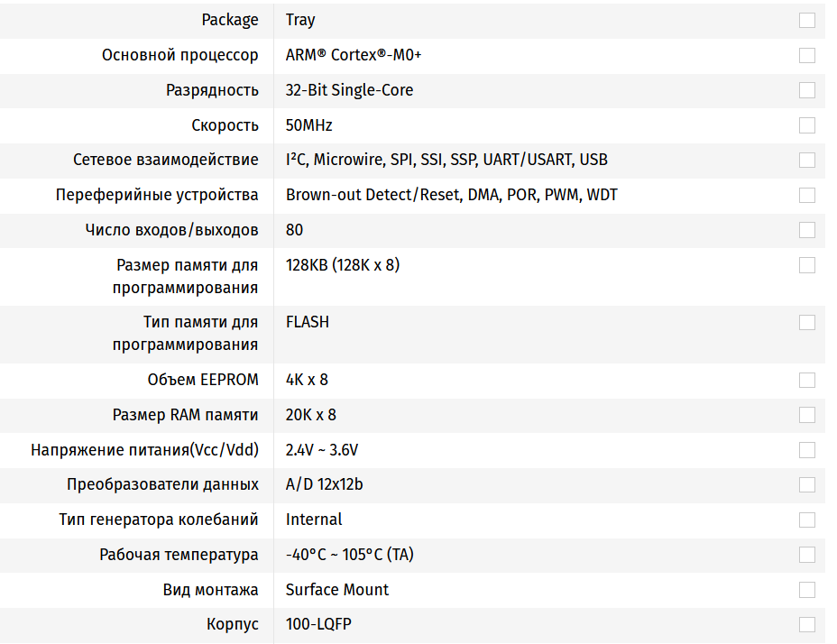Screen dimensions: 837x644
Task: Enable the Разрядность row checkbox
Action: pyautogui.click(x=806, y=90)
